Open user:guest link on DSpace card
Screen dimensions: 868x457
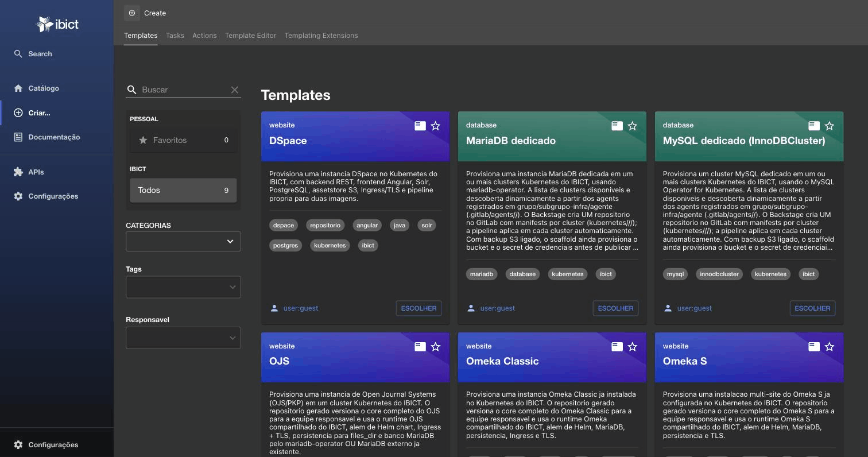pos(300,308)
